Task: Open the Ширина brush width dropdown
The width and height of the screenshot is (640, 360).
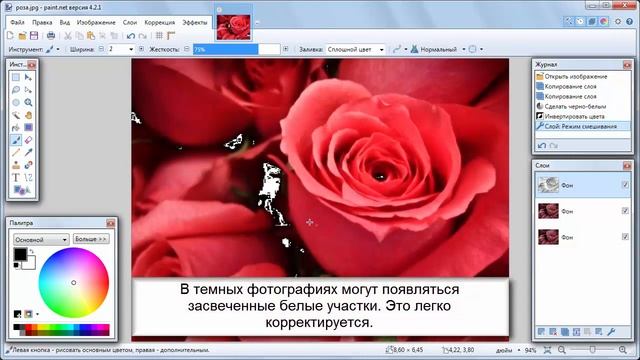Action: click(131, 49)
